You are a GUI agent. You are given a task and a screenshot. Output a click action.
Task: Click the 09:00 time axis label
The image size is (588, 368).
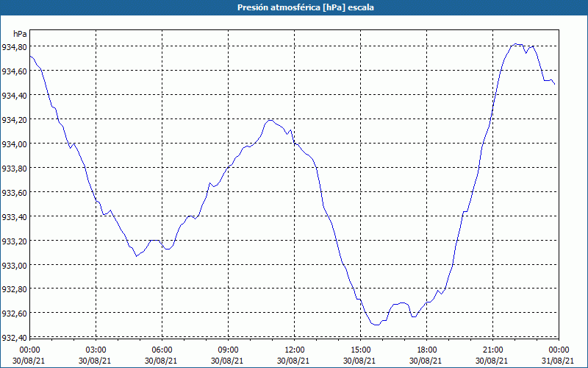coord(228,350)
